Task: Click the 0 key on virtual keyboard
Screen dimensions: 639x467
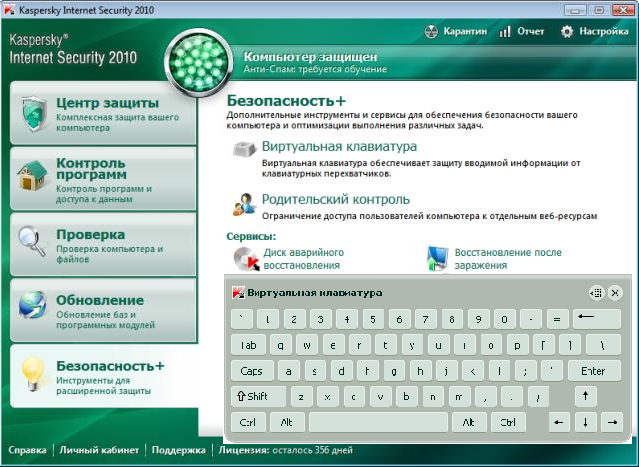Action: tap(505, 319)
